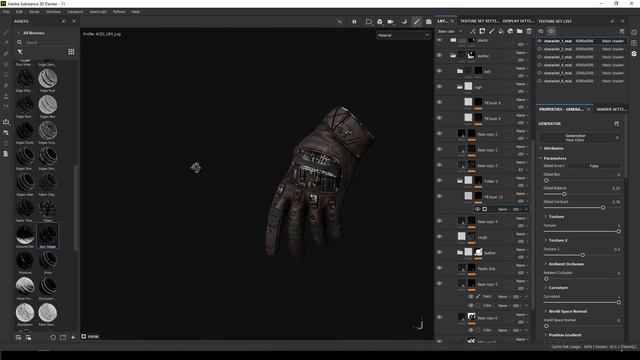
Task: Open the history clock icon in right dock
Action: pyautogui.click(x=634, y=33)
